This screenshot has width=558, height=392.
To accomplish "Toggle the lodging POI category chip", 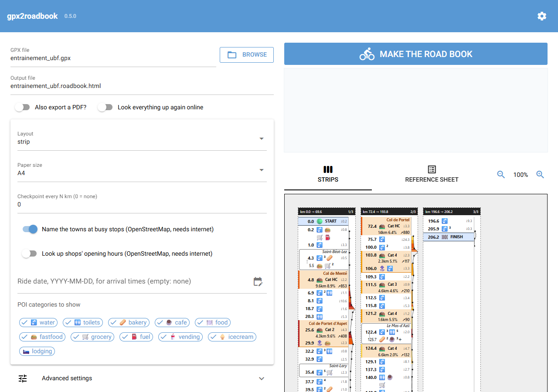I will 37,351.
